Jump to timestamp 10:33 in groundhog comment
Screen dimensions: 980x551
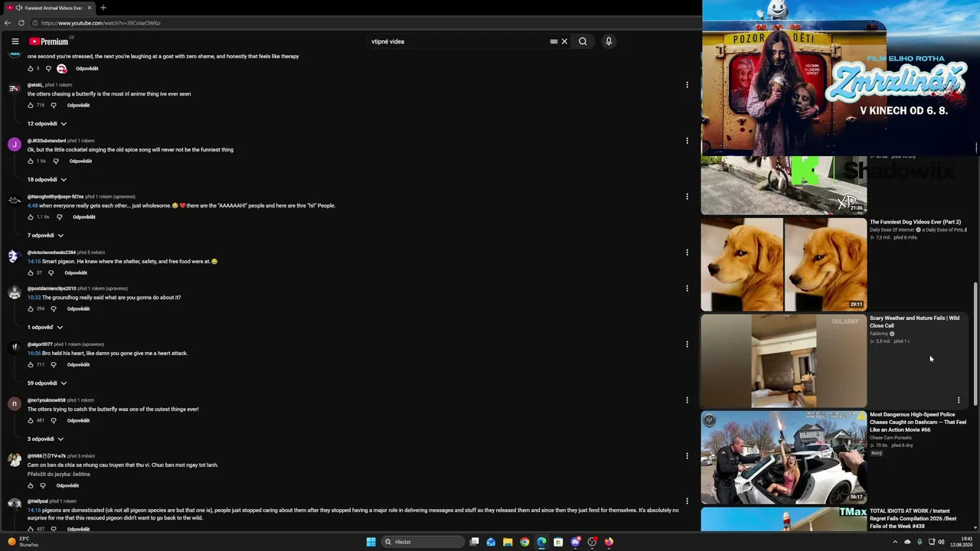34,298
